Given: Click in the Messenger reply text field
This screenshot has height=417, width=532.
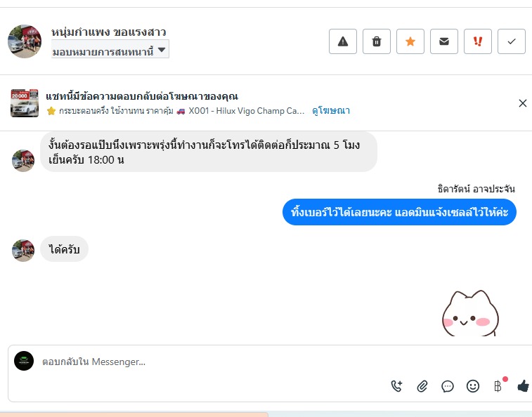Looking at the screenshot, I should pyautogui.click(x=211, y=362).
